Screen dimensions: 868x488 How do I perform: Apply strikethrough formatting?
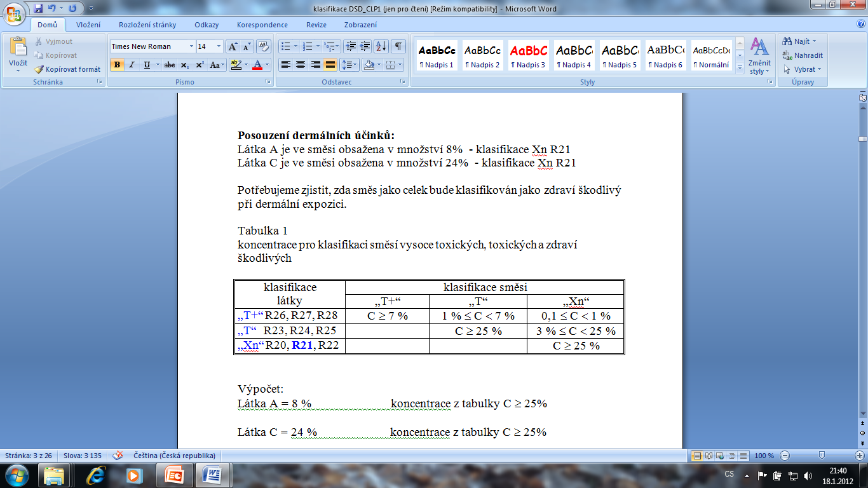point(169,65)
